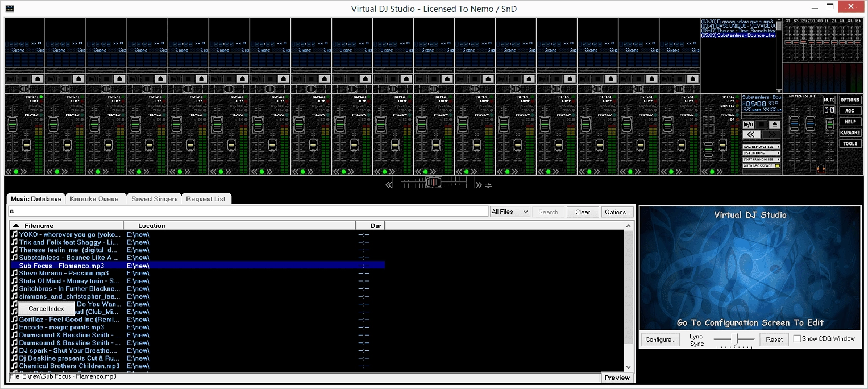868x389 pixels.
Task: Toggle RPT ALL on playlist player
Action: pyautogui.click(x=737, y=97)
